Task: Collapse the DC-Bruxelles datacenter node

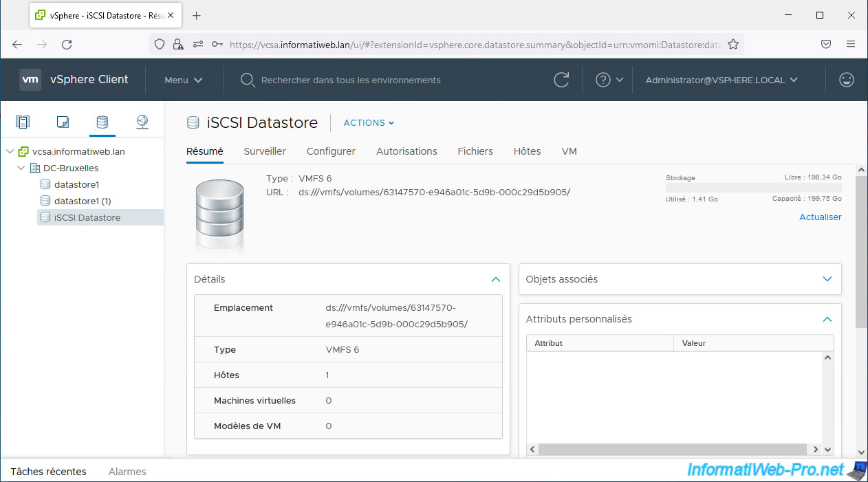Action: (x=21, y=168)
